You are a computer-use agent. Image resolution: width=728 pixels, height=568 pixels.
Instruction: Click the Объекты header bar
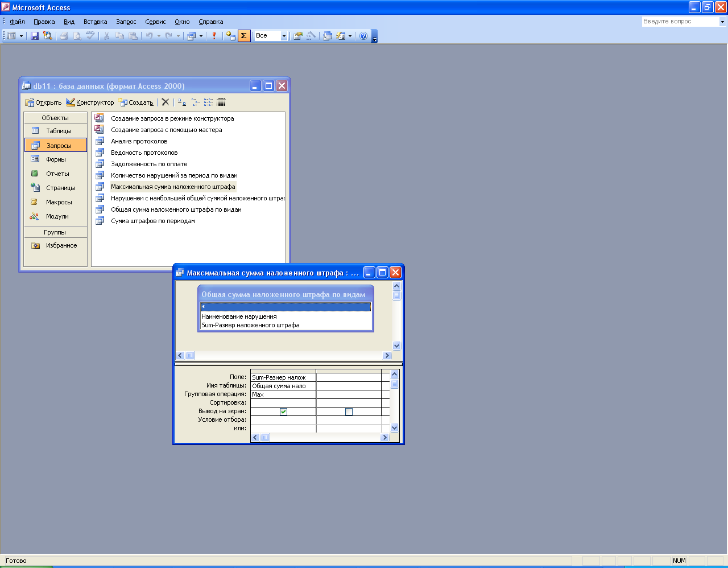click(56, 118)
